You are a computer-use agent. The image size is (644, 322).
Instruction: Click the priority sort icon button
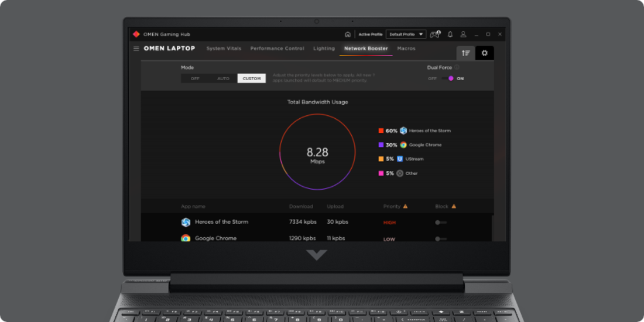point(465,53)
